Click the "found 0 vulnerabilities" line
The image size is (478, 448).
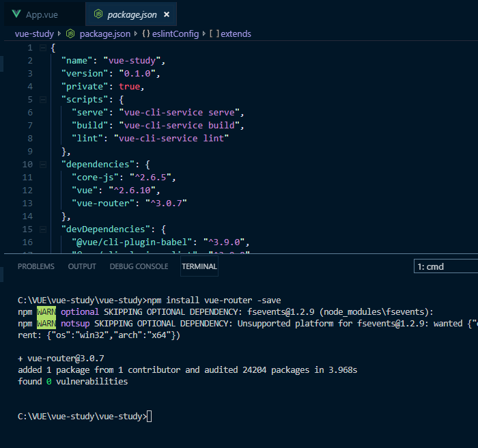click(x=73, y=382)
